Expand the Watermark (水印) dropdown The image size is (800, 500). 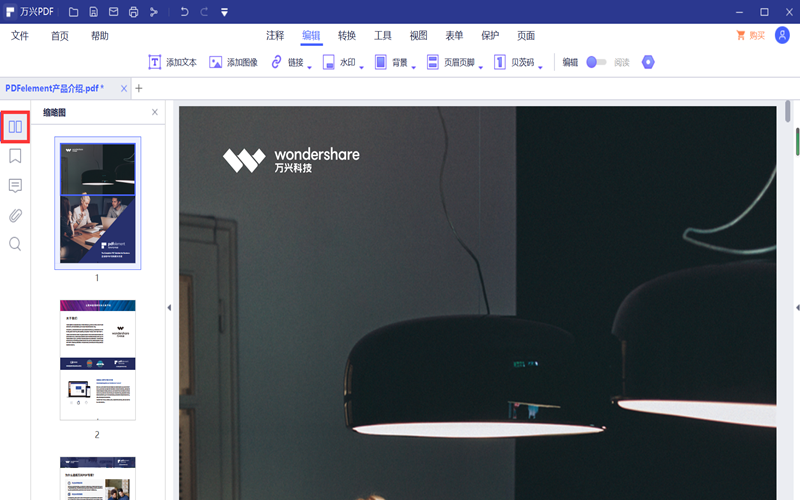[x=363, y=66]
